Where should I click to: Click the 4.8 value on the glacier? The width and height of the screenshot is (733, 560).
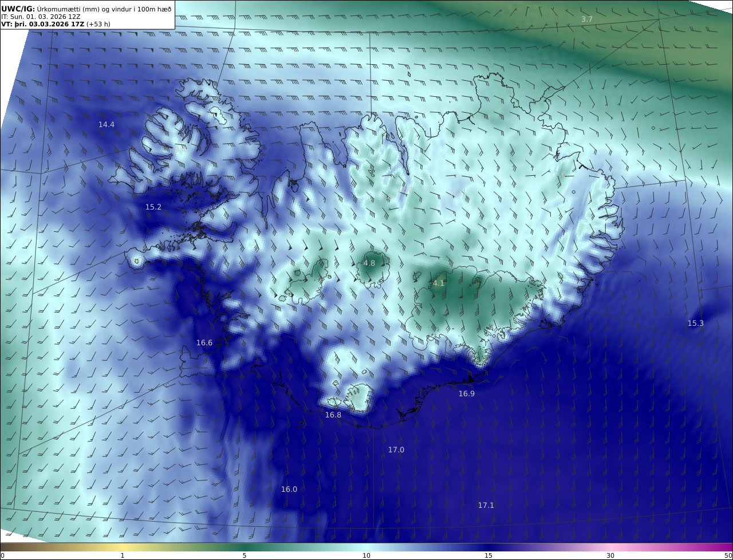369,263
